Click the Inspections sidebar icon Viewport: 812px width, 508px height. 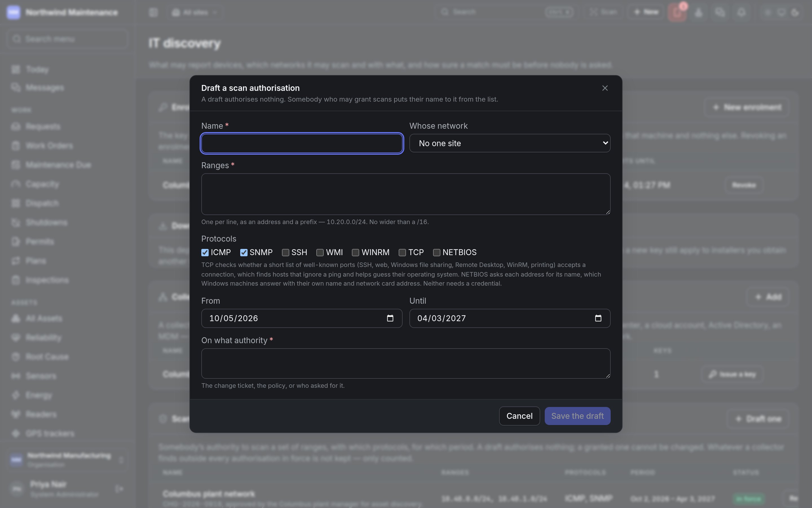point(16,280)
